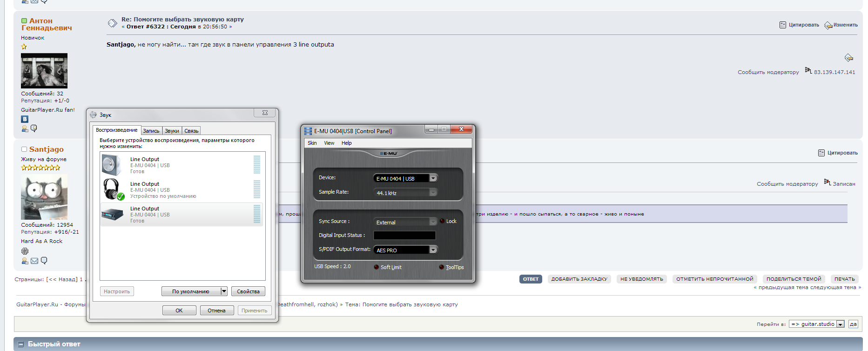The image size is (868, 351).
Task: Open profile icon below Антон's VK badge
Action: click(25, 128)
